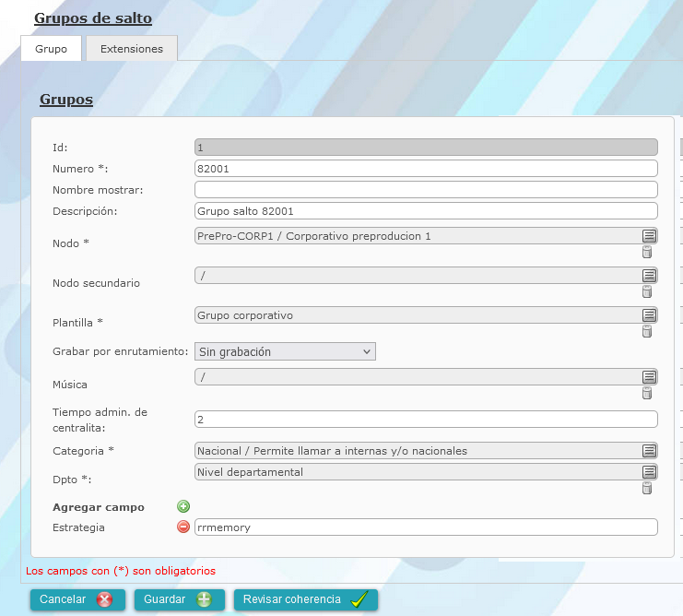Open the Dpto selection list icon
The image size is (683, 616).
(x=649, y=472)
